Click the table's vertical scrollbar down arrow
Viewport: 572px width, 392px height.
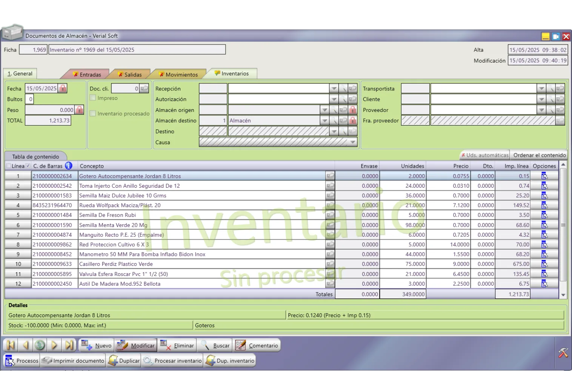click(563, 295)
